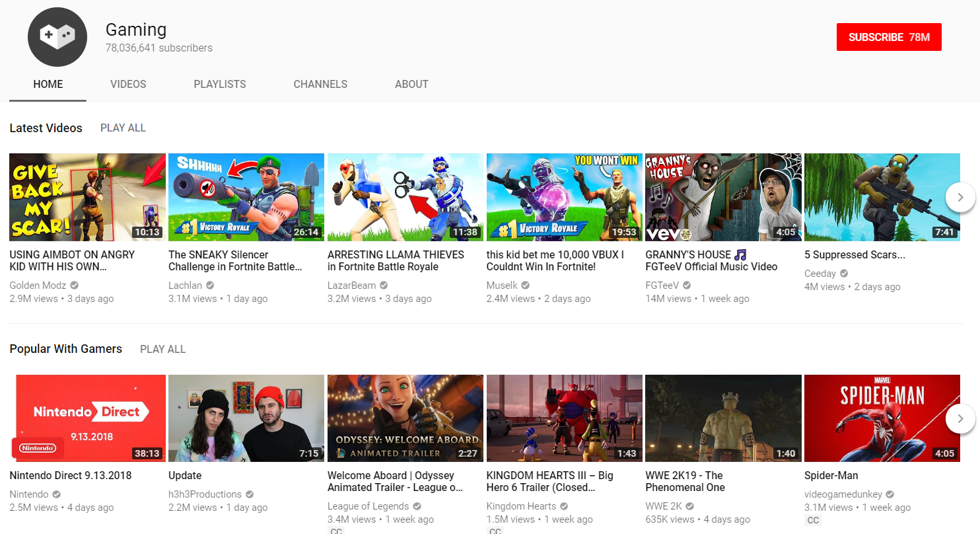Visit the videogamedunkey channel name
The height and width of the screenshot is (534, 980).
(843, 494)
